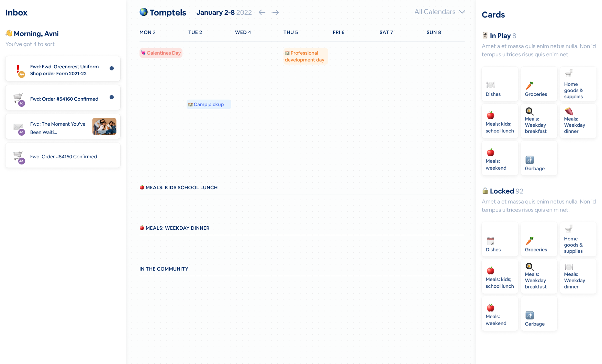Image resolution: width=602 pixels, height=364 pixels.
Task: Open the Galentines Day event
Action: coord(161,53)
